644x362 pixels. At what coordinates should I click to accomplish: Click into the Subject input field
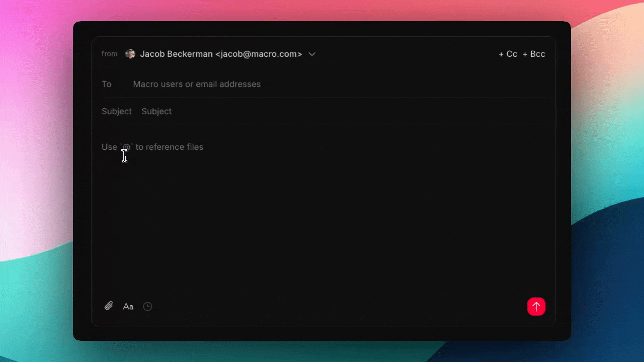click(344, 111)
